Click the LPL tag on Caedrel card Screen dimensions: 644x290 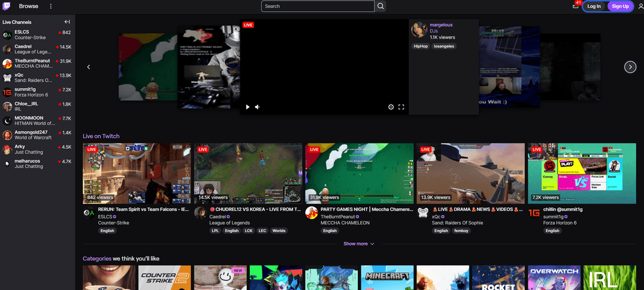click(x=215, y=231)
